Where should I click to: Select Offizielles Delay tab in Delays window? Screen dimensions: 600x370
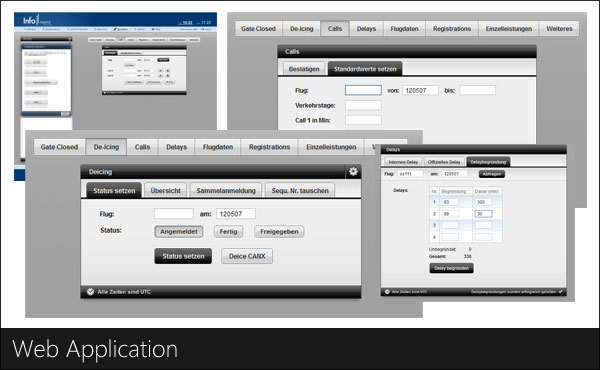tap(444, 162)
